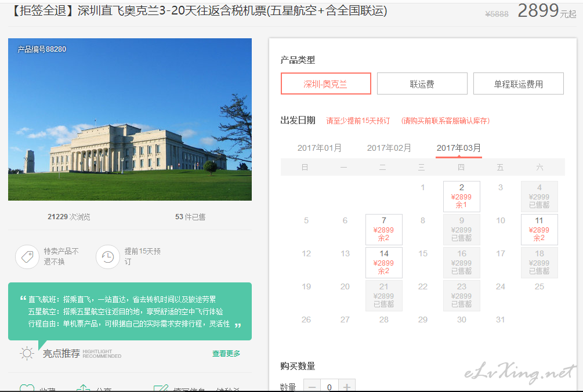Click sold-out March 18 date cell
583x392 pixels.
[539, 262]
